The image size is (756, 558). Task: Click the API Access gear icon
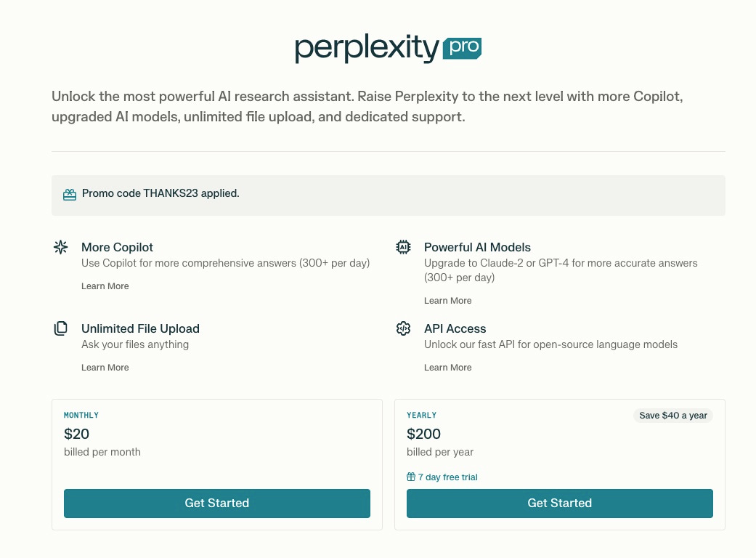click(404, 328)
